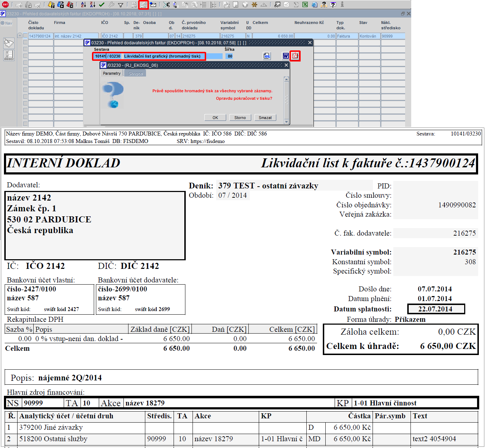The image size is (486, 448).
Task: Click the Word export icon in the dialog
Action: [286, 56]
